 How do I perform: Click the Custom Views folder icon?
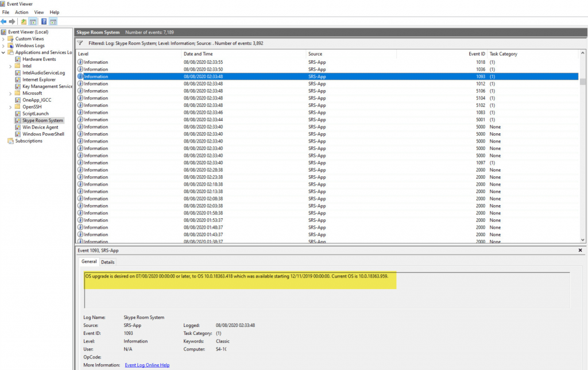point(10,38)
